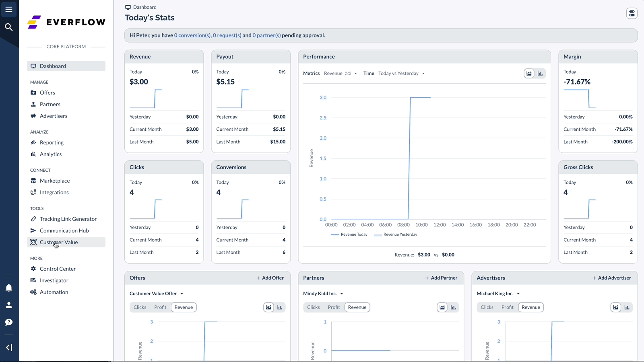The height and width of the screenshot is (362, 644).
Task: Switch Performance chart to line view
Action: [529, 73]
